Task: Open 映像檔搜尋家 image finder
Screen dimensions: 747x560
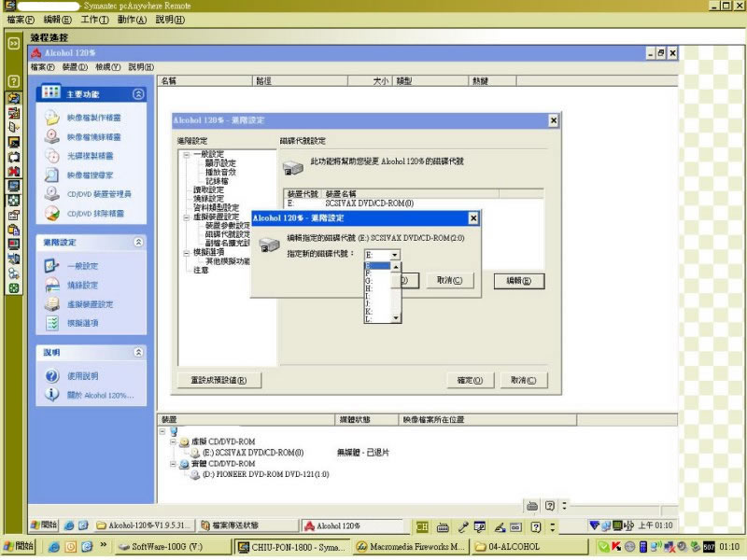Action: (90, 175)
